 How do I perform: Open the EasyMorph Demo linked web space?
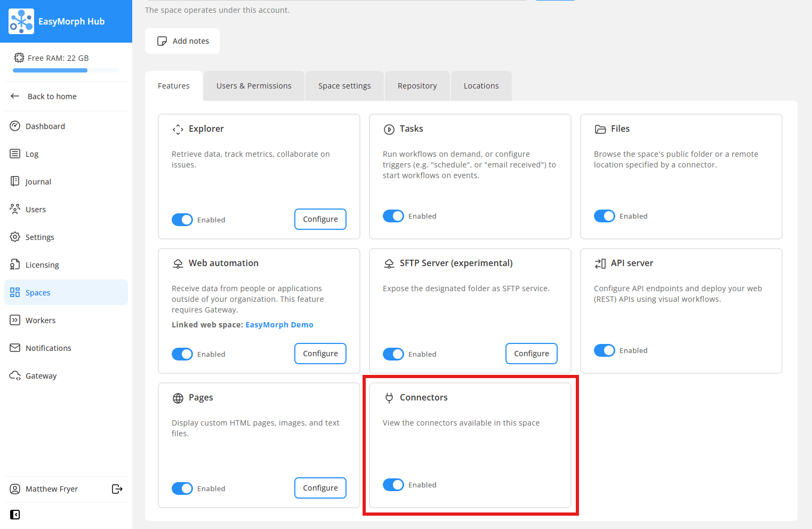[x=279, y=325]
